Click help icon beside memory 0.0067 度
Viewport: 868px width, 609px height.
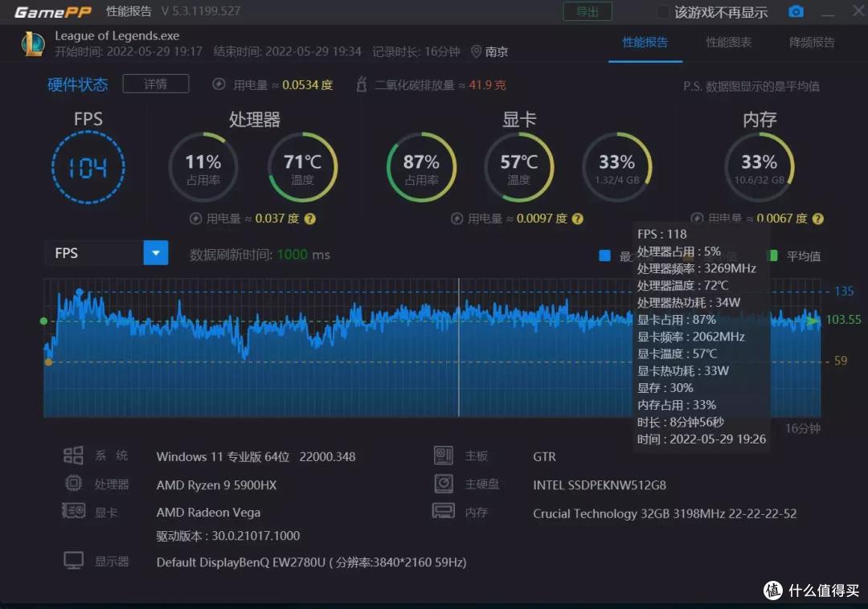coord(817,219)
